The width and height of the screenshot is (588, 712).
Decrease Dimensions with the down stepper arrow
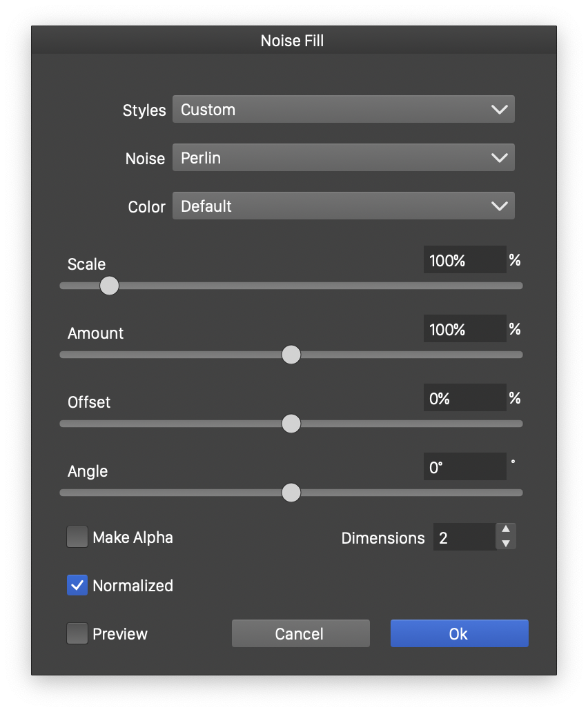click(506, 544)
